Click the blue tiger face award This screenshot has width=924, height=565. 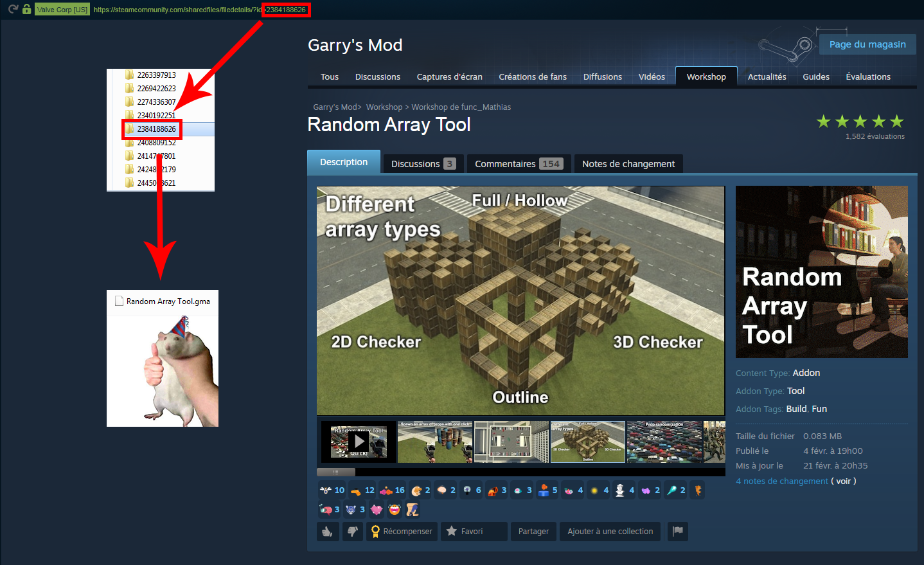point(355,510)
